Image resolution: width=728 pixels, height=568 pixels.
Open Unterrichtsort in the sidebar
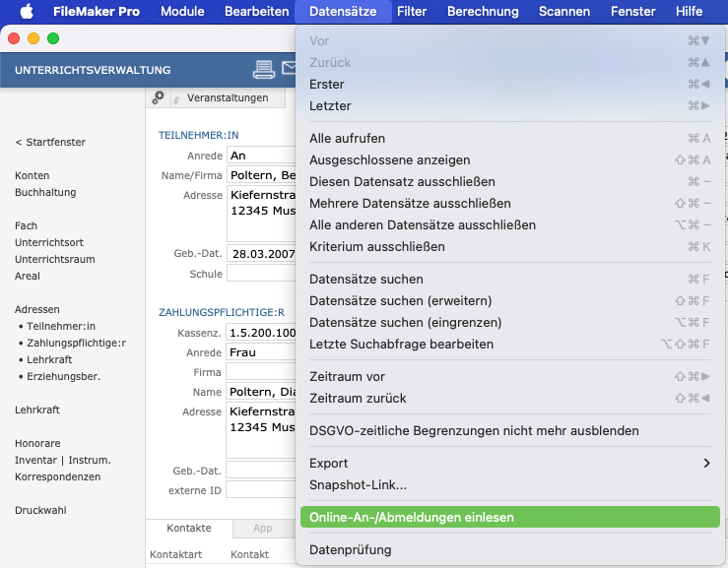point(49,242)
